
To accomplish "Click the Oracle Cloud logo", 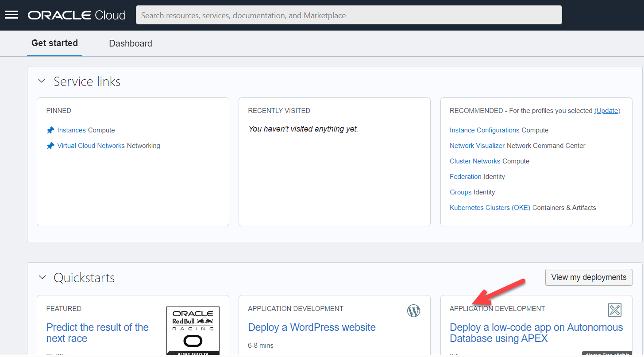I will point(77,15).
